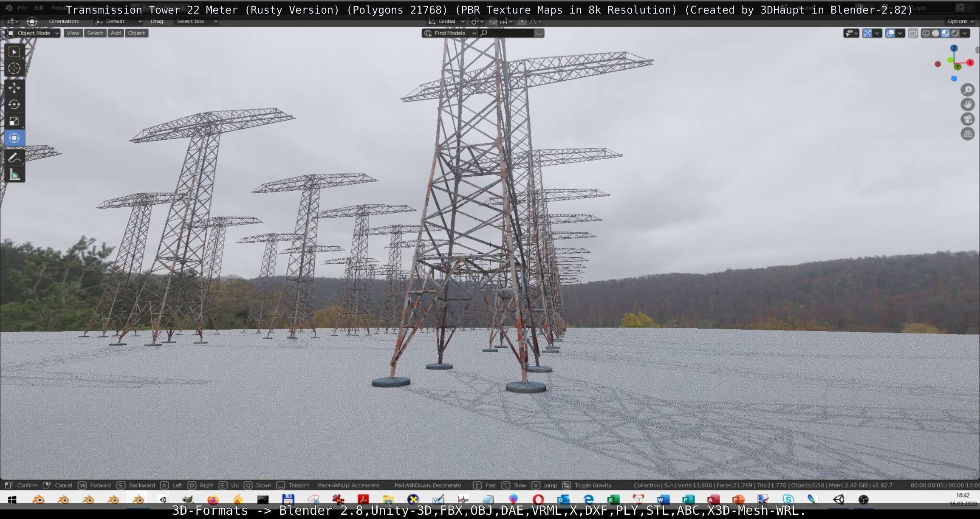
Task: Open the Select menu
Action: pos(95,33)
